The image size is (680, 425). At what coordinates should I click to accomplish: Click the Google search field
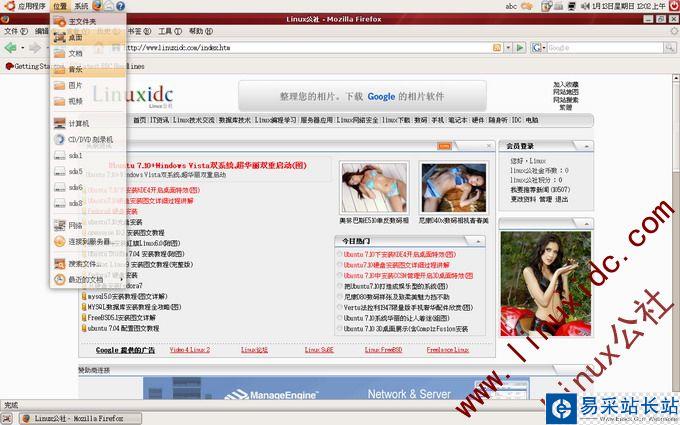605,47
